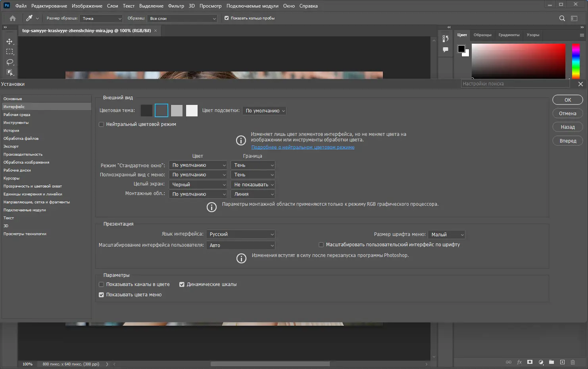The width and height of the screenshot is (588, 369).
Task: Enable Масштабировать пользовательский интерфейс по шрифту
Action: point(321,245)
